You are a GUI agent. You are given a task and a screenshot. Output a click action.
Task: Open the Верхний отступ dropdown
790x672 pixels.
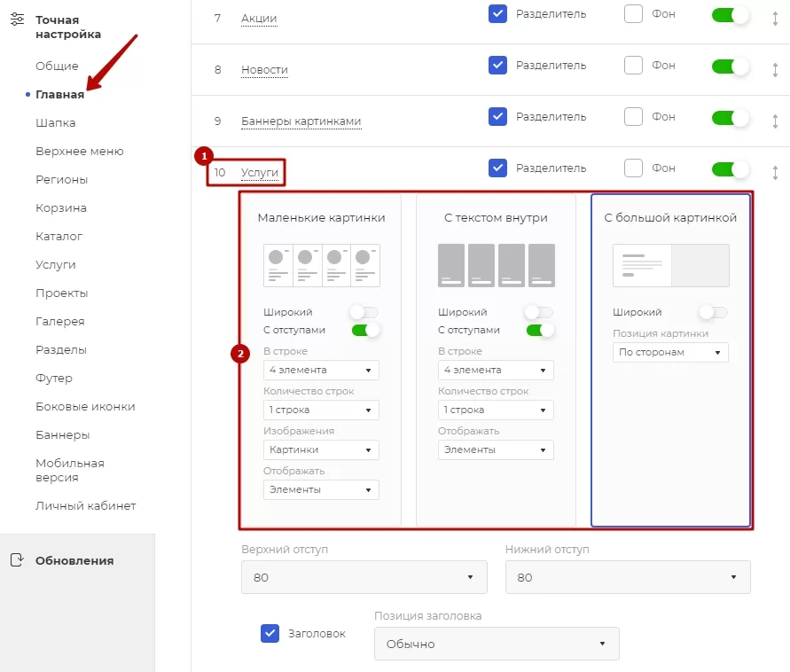point(364,577)
